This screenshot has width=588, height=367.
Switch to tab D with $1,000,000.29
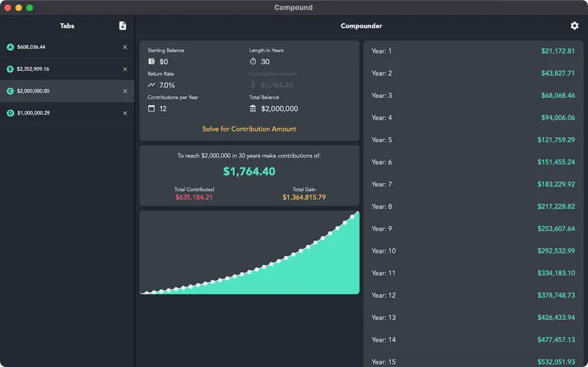point(67,113)
